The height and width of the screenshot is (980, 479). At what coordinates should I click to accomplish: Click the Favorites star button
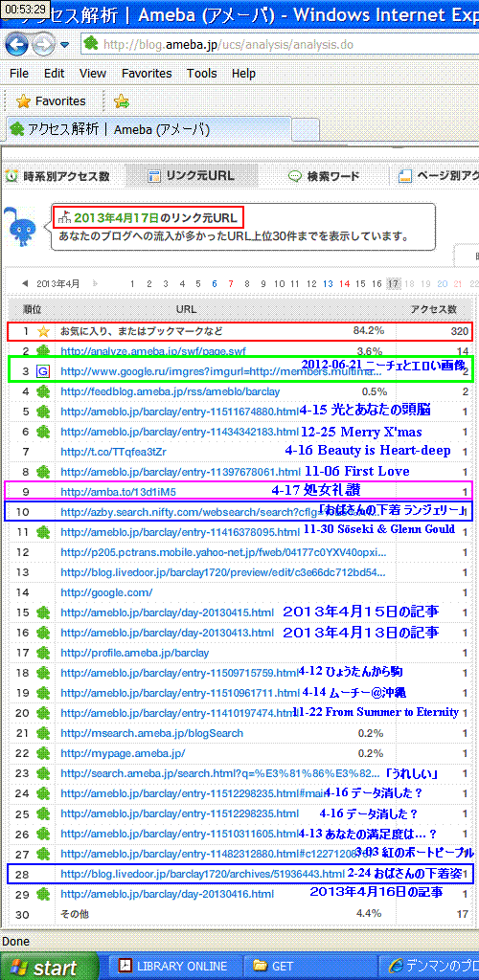52,100
